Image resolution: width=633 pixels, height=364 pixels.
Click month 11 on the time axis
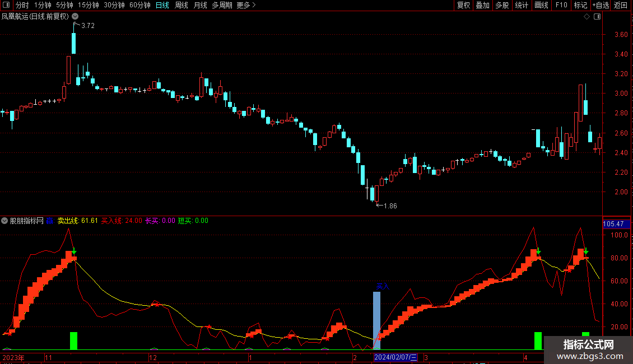[x=48, y=357]
